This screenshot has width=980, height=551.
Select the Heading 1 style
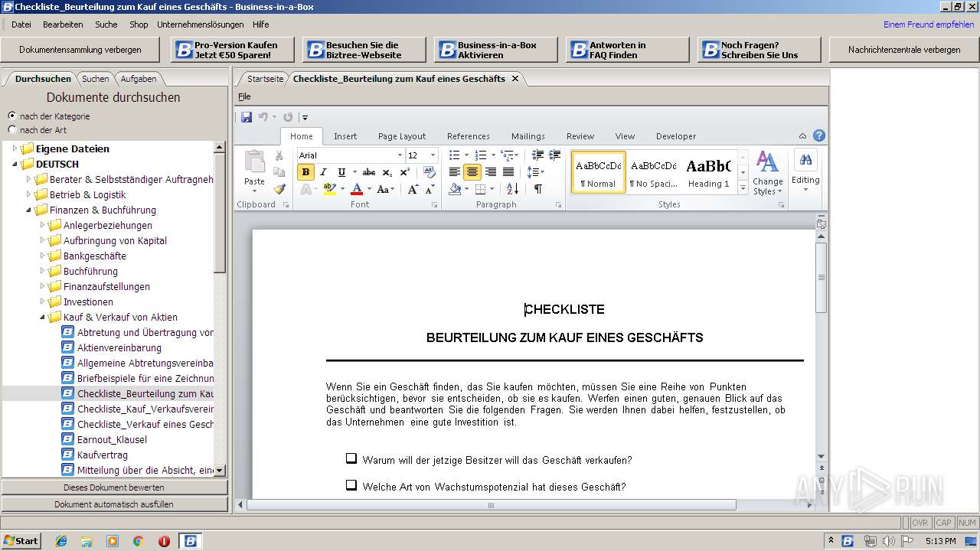pos(708,172)
